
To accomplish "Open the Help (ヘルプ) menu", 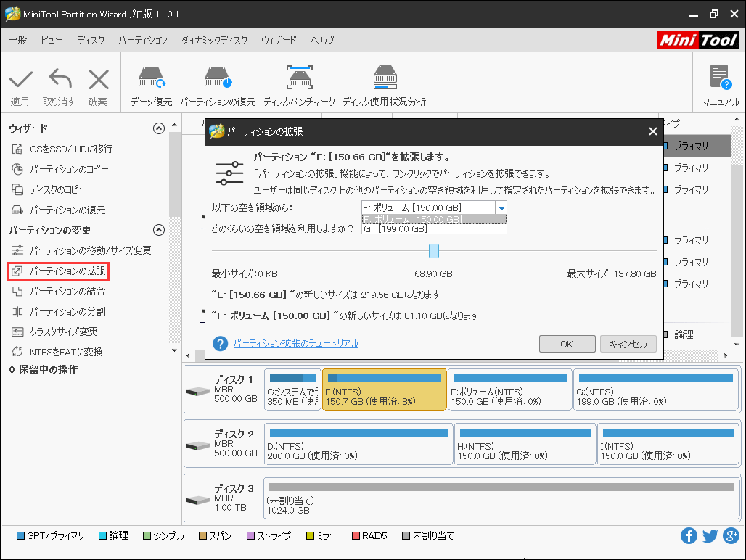I will (322, 40).
